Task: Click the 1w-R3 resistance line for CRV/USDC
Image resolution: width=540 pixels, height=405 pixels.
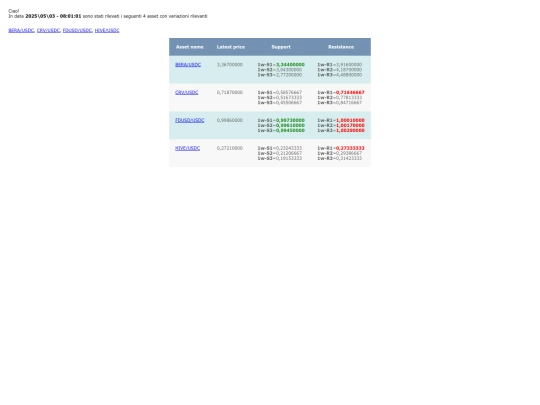Action: (x=340, y=103)
